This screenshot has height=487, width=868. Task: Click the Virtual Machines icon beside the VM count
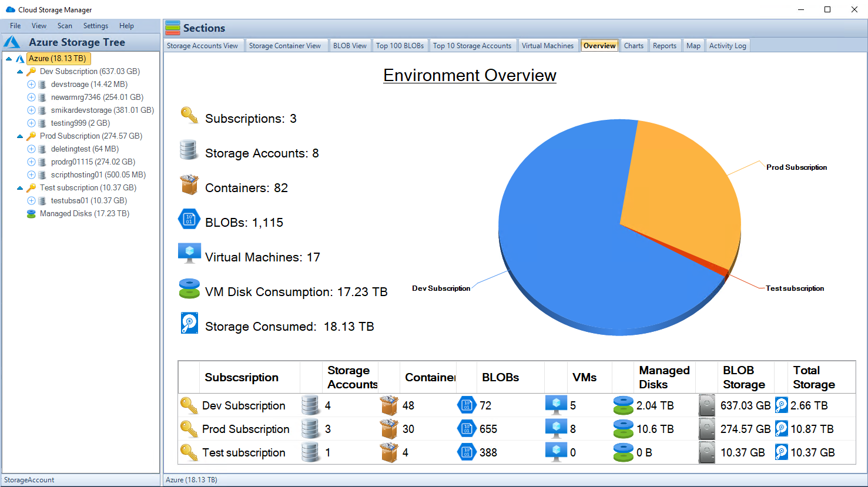[x=189, y=254]
